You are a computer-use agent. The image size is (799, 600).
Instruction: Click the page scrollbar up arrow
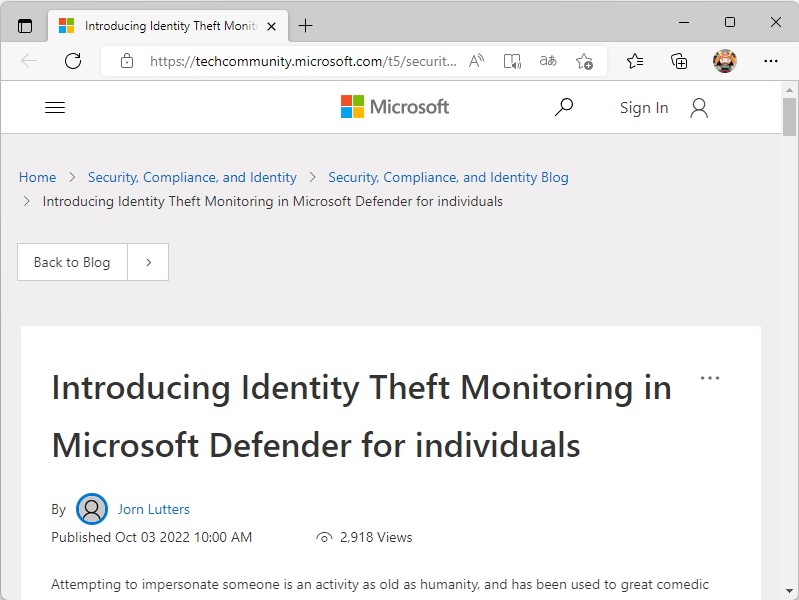coord(789,90)
